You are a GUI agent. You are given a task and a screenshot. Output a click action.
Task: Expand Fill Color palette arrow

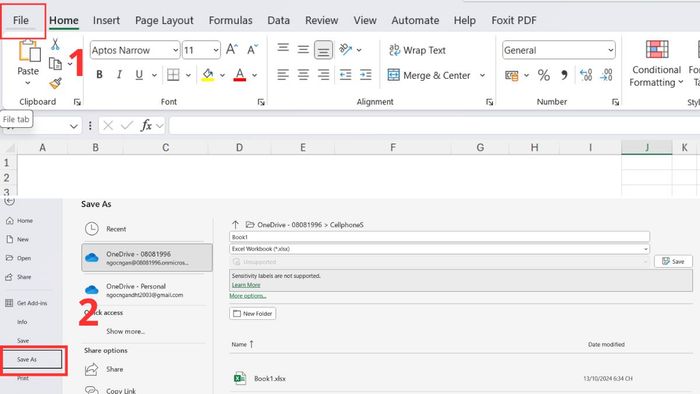pos(222,75)
